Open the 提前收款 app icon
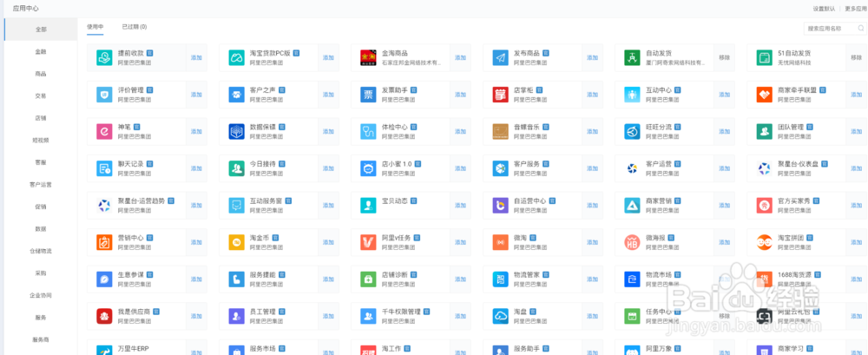 [104, 57]
